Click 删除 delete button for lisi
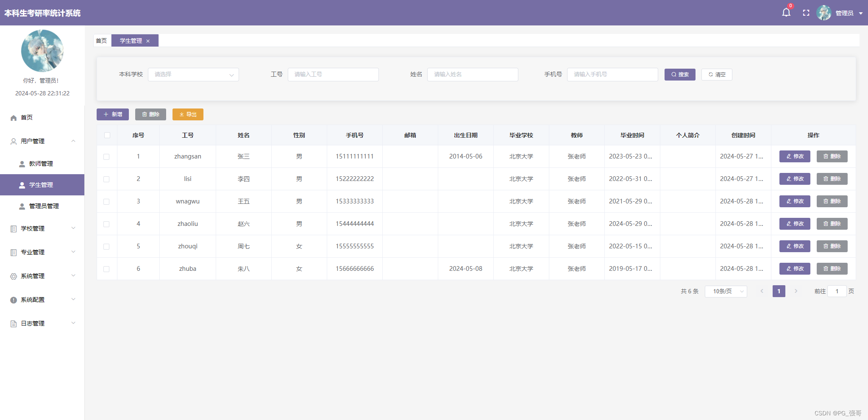This screenshot has height=420, width=868. tap(832, 179)
